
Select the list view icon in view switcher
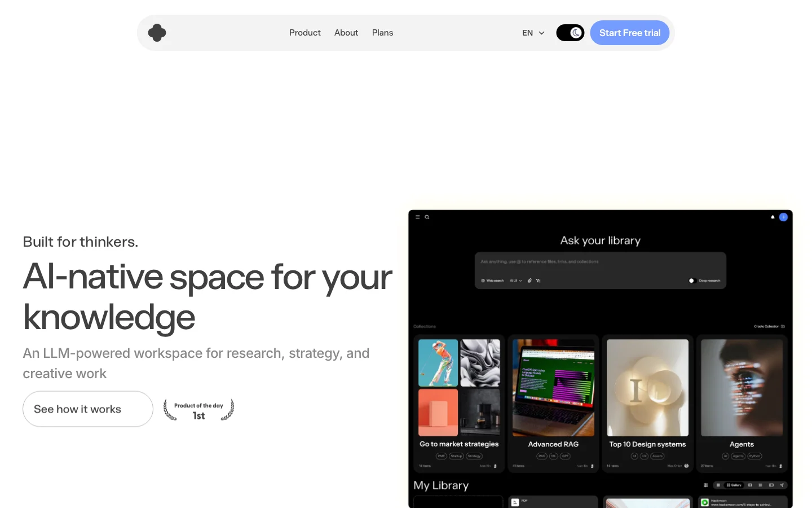(x=761, y=485)
